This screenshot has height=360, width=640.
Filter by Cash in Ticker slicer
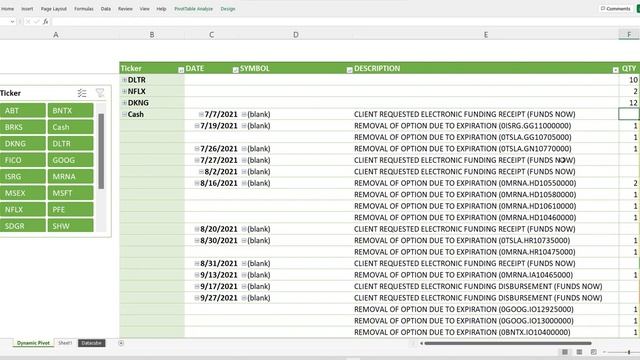[x=70, y=127]
